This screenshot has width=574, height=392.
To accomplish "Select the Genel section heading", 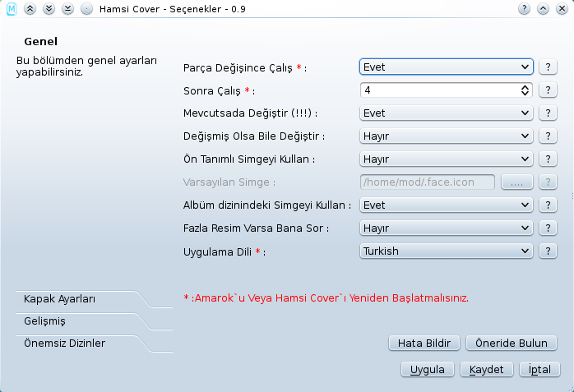I will click(x=40, y=41).
